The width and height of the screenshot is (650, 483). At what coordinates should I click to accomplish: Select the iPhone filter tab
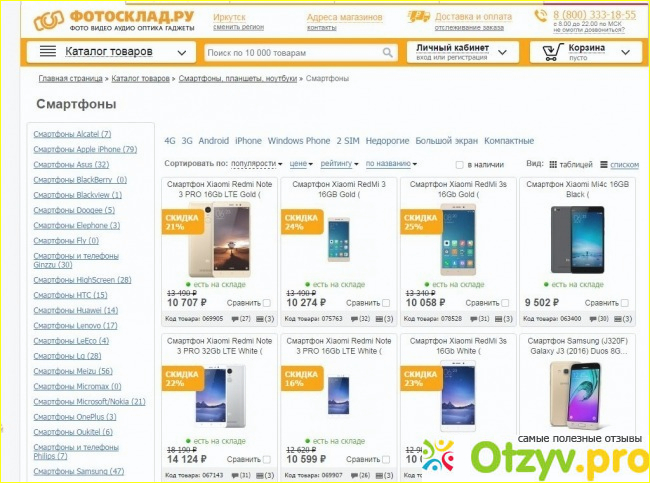248,141
